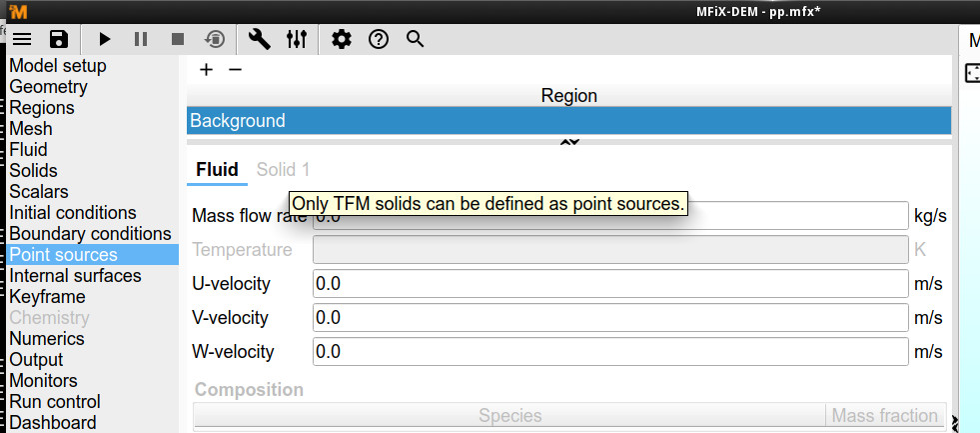Click the W-velocity input field

pos(609,352)
